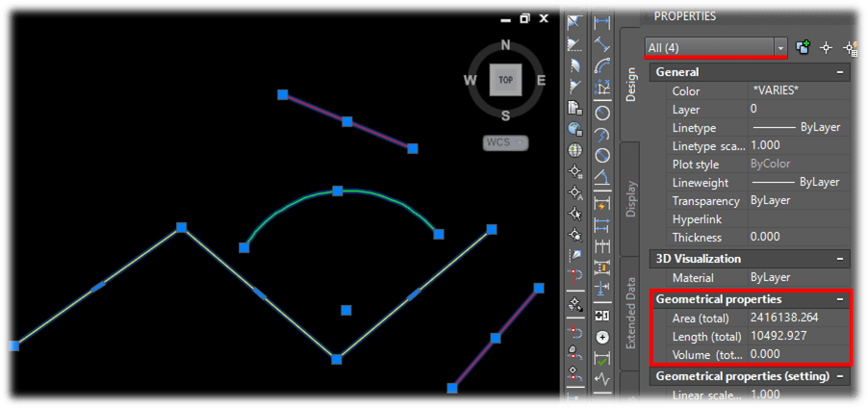
Task: Click the add to selection icon beside All (4)
Action: 803,47
